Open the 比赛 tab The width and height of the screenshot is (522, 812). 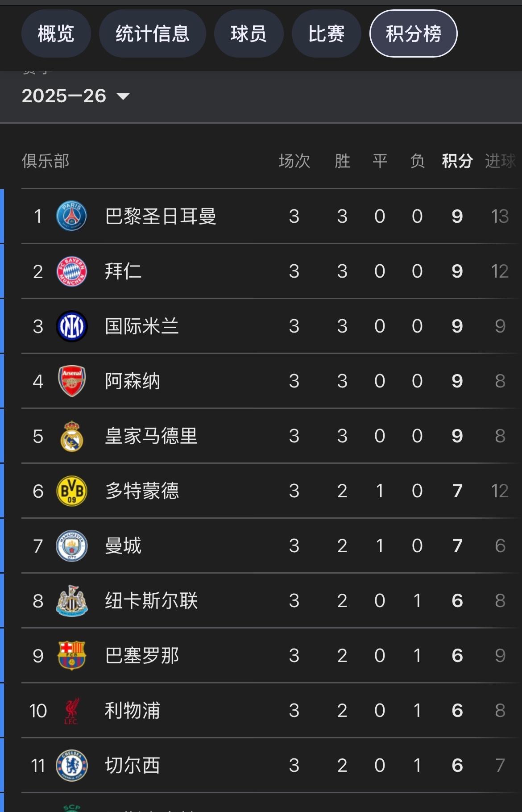(x=326, y=33)
